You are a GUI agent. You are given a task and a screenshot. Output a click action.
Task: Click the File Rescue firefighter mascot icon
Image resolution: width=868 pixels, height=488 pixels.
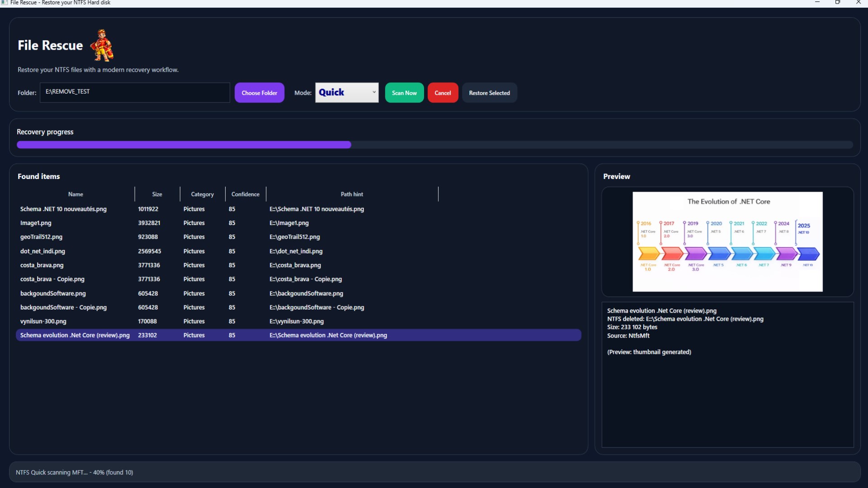102,45
